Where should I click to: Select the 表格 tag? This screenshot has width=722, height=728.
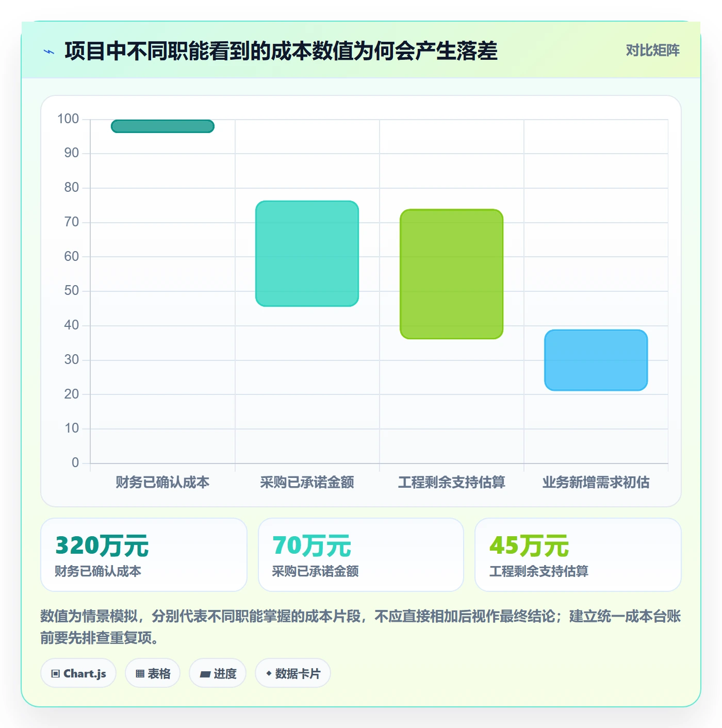coord(153,673)
